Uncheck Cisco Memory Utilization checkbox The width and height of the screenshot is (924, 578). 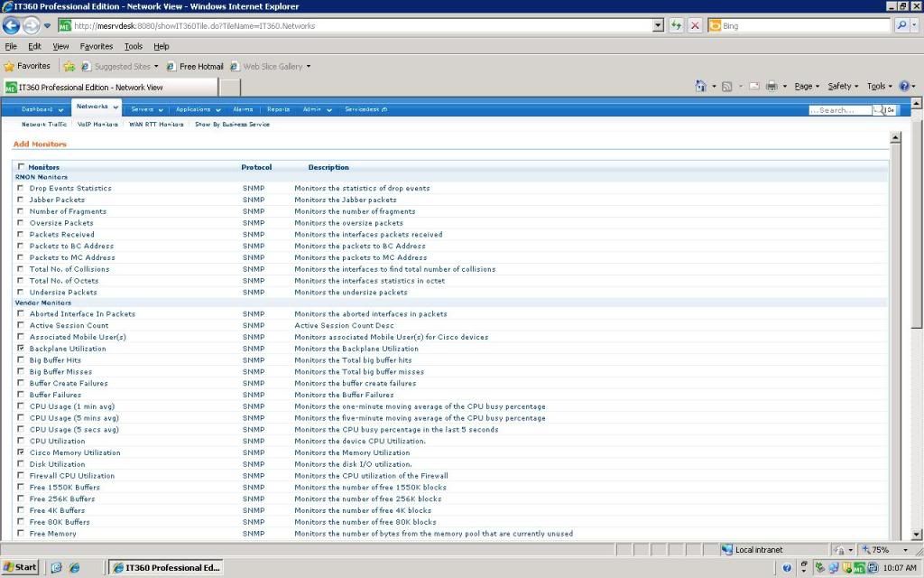pyautogui.click(x=21, y=452)
